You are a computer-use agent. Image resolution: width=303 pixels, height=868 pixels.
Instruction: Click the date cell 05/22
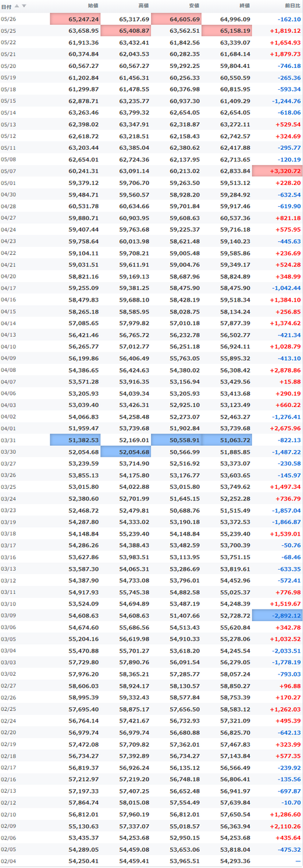(8, 42)
